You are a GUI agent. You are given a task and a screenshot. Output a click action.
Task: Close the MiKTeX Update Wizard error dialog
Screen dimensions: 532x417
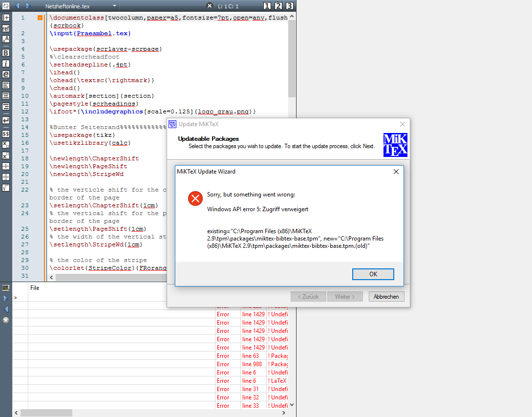coord(396,172)
